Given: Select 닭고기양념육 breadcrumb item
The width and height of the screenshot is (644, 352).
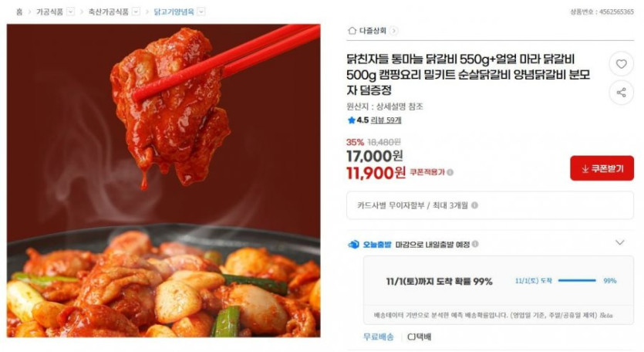Looking at the screenshot, I should point(174,12).
